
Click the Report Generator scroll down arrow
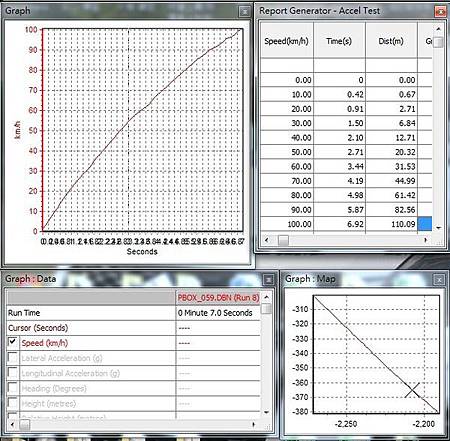(x=438, y=228)
